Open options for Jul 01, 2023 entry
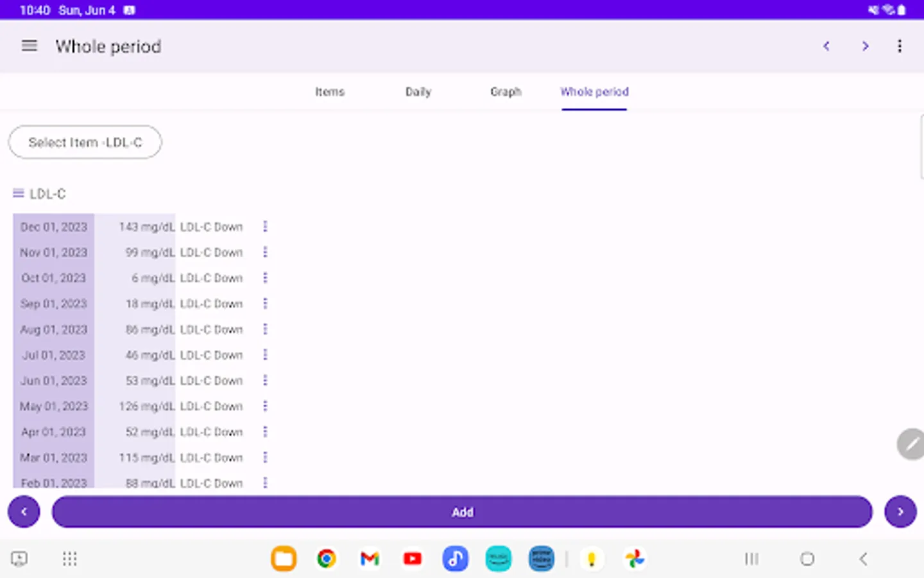This screenshot has width=924, height=578. (265, 355)
